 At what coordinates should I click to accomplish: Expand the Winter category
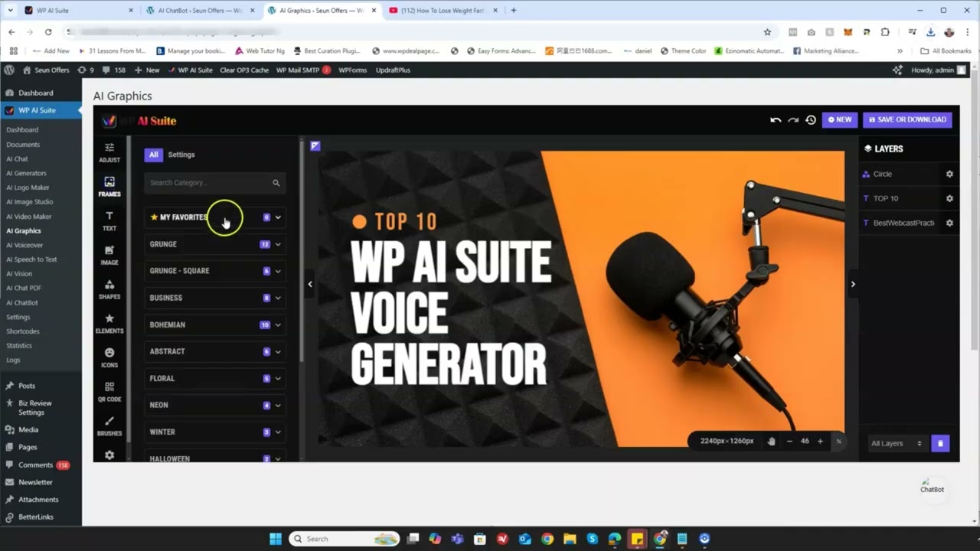[x=214, y=432]
